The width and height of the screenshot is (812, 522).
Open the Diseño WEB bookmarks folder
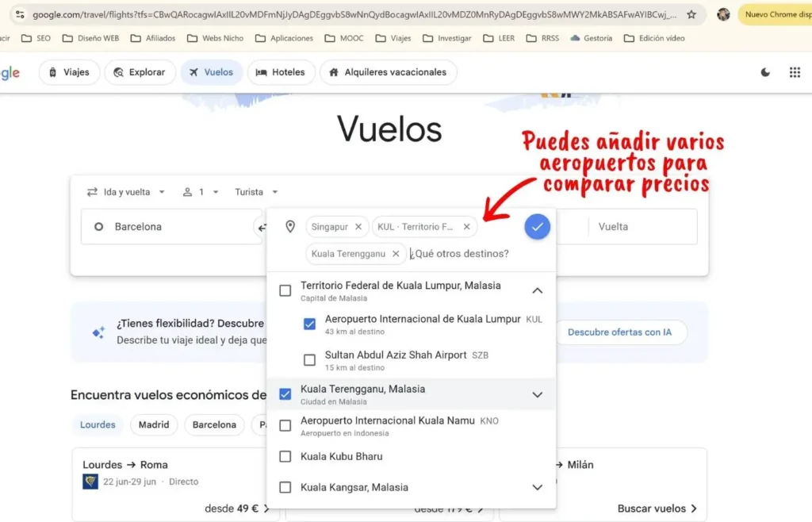click(90, 38)
